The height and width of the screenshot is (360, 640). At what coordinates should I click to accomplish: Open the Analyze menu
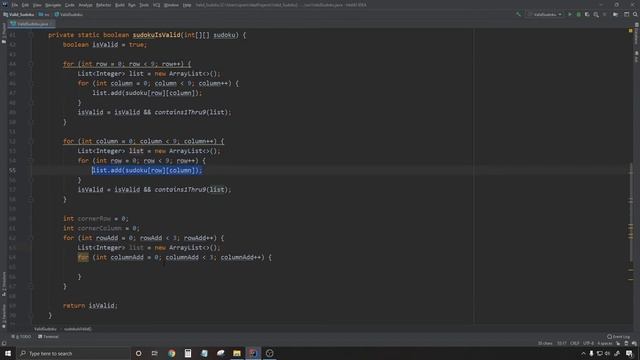(85, 5)
